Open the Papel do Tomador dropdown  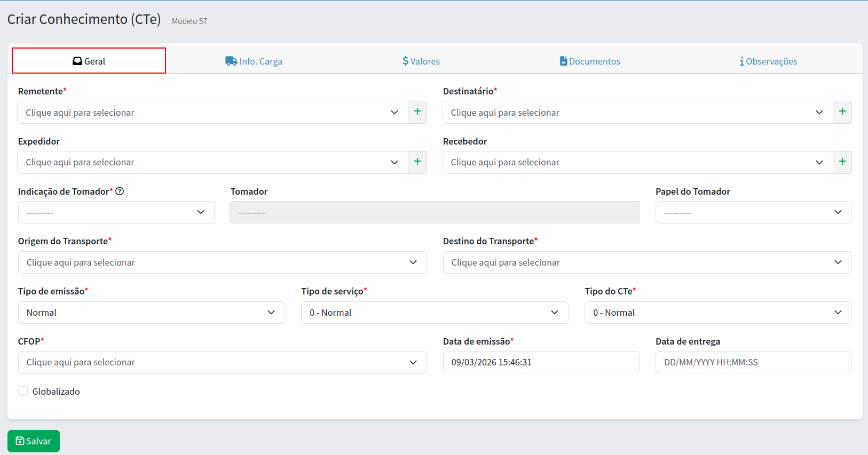pyautogui.click(x=753, y=212)
